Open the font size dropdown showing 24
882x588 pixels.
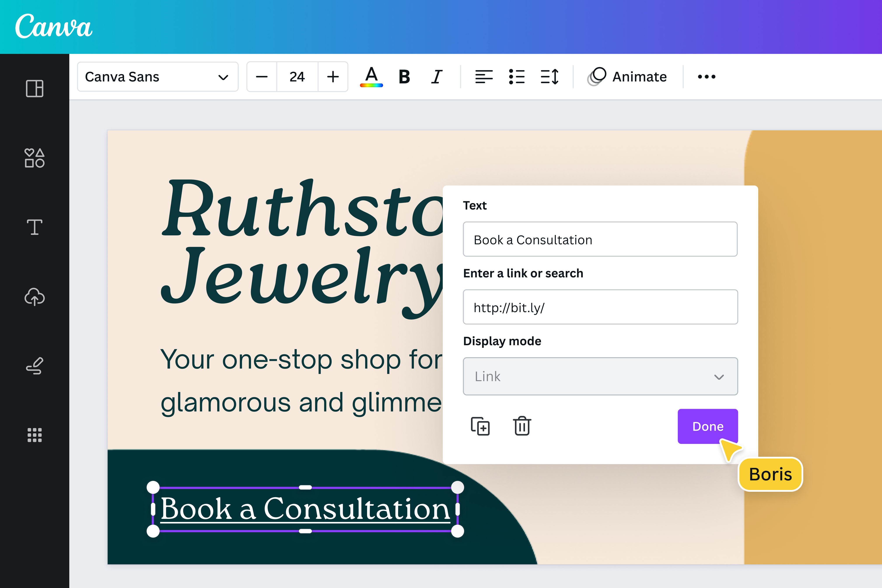(297, 77)
